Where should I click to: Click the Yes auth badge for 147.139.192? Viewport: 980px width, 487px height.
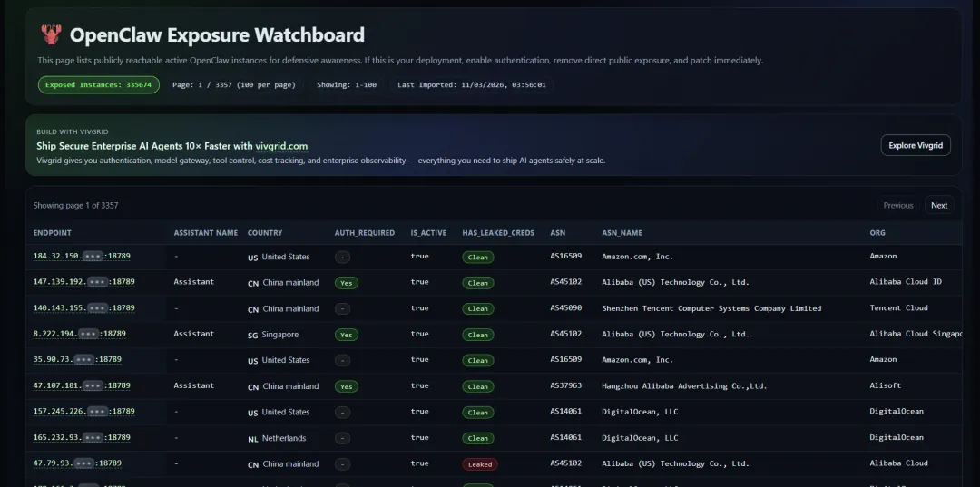click(x=346, y=283)
